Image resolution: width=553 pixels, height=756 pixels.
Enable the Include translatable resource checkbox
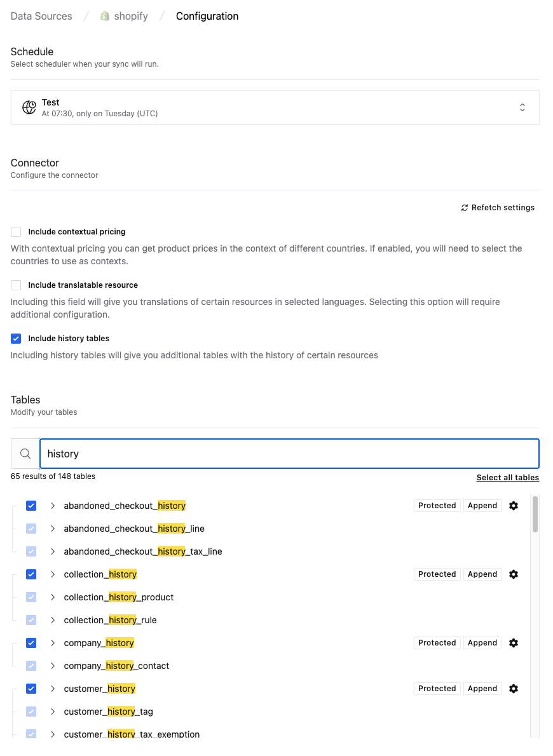click(16, 285)
